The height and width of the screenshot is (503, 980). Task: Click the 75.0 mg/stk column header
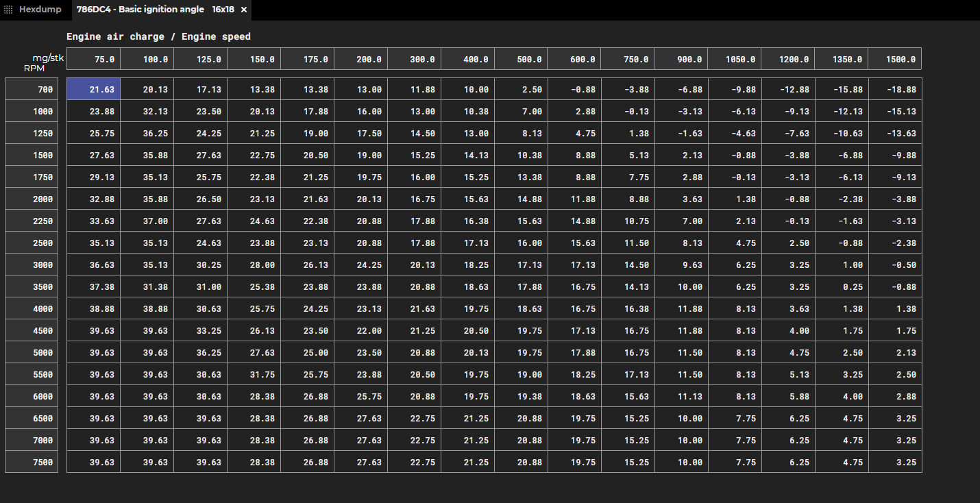[93, 59]
